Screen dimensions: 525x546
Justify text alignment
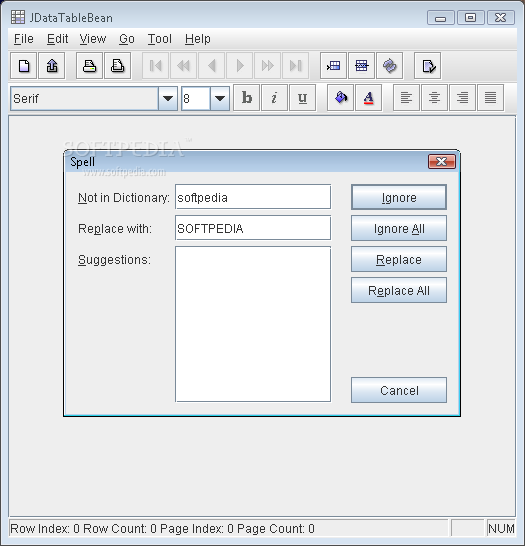(x=491, y=98)
